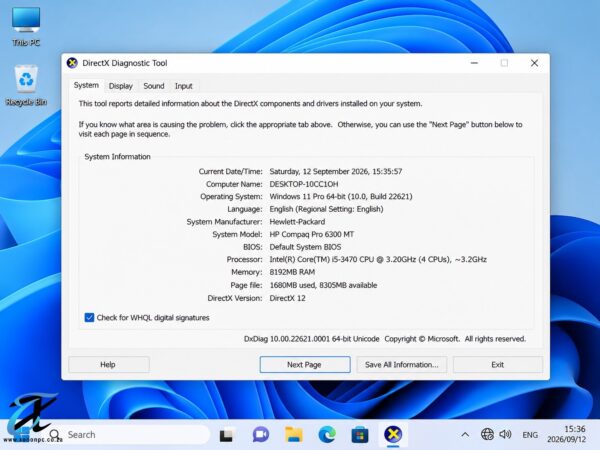
Task: Click the 8192MB RAM value
Action: tap(292, 272)
